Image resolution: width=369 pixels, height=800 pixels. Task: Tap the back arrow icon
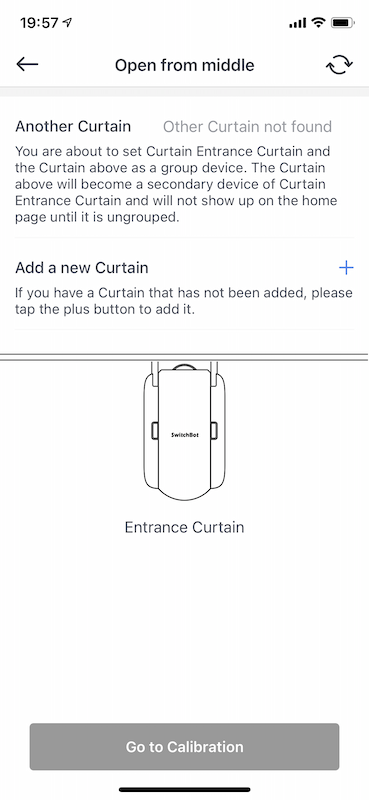click(x=27, y=64)
